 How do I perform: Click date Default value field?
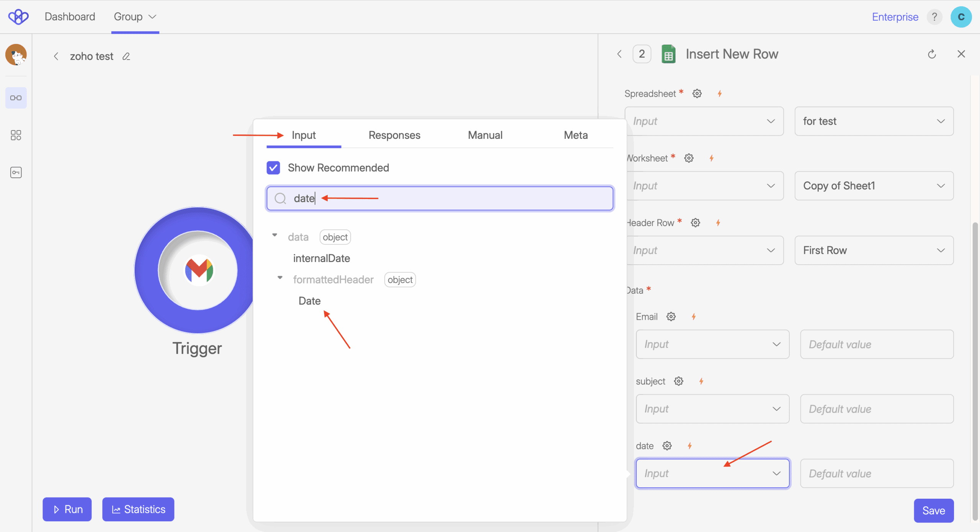coord(877,473)
